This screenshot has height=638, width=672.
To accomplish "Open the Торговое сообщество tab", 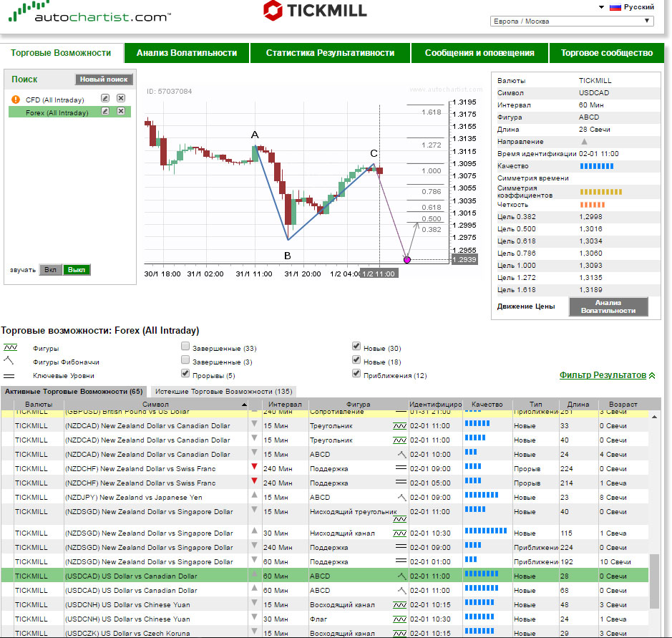I will (x=607, y=53).
